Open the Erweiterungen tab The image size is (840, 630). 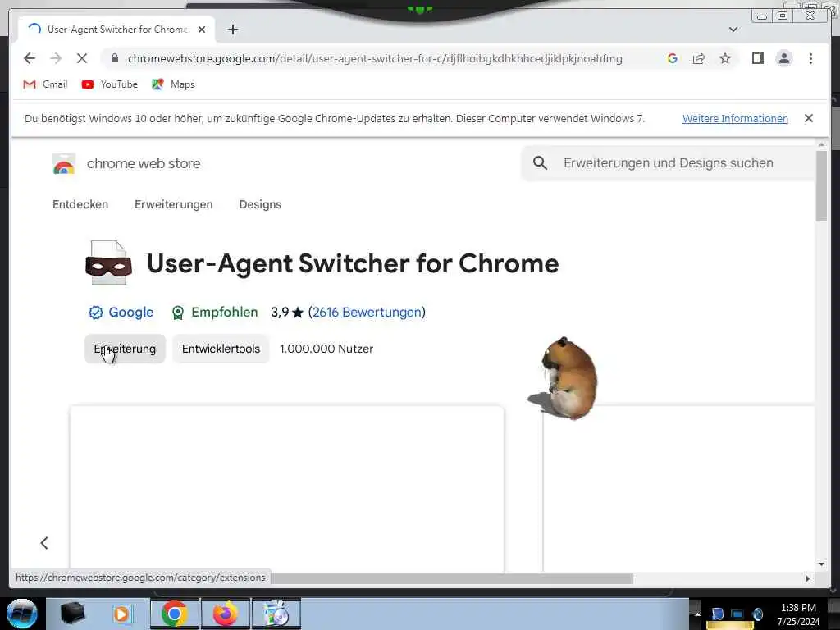[174, 204]
